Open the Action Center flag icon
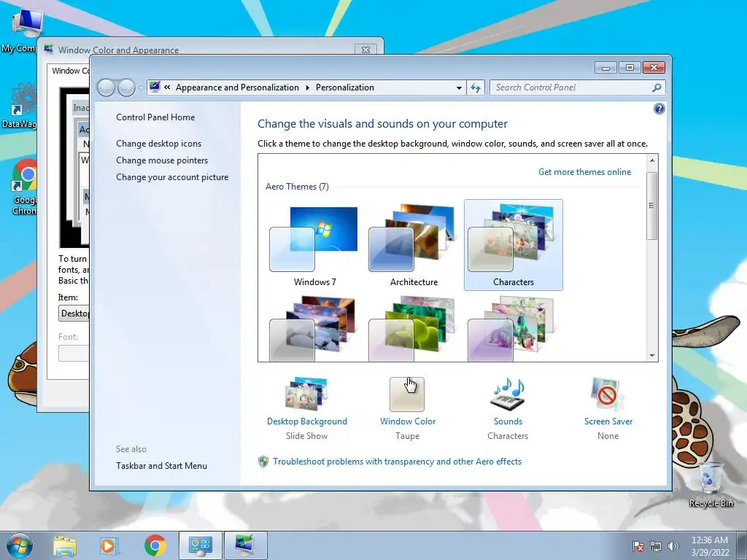 [x=638, y=546]
